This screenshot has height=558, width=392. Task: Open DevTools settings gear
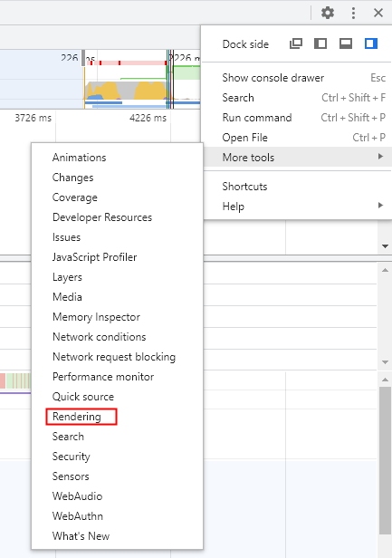click(327, 13)
